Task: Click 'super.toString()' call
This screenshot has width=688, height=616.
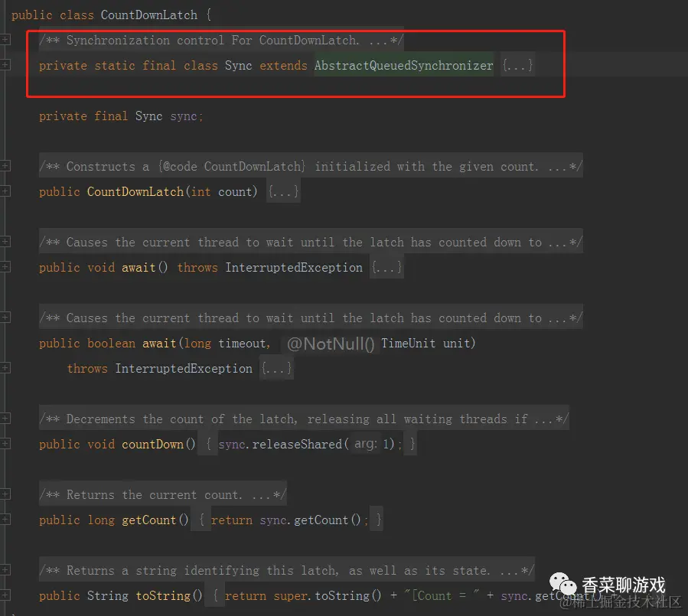Action: (328, 595)
